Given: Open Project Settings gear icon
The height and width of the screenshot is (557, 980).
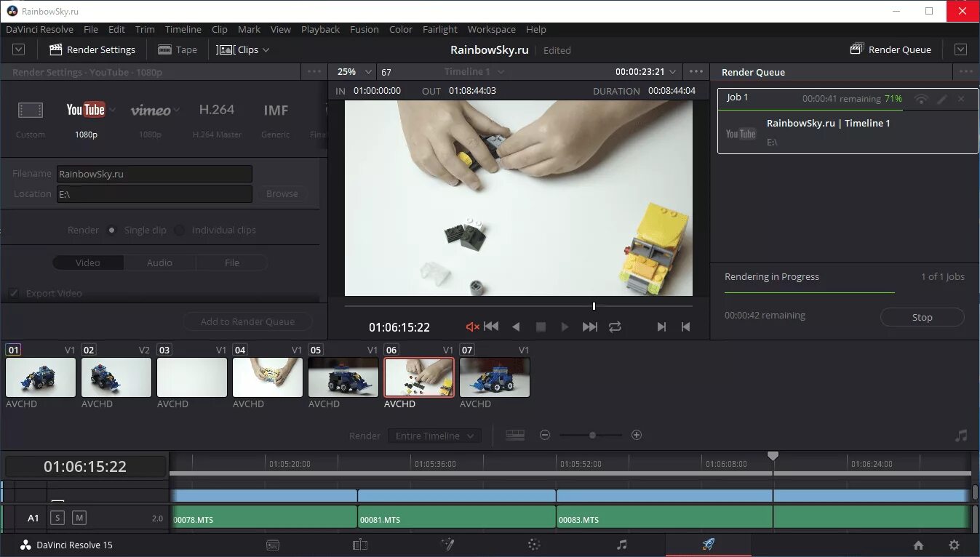Looking at the screenshot, I should (x=954, y=545).
